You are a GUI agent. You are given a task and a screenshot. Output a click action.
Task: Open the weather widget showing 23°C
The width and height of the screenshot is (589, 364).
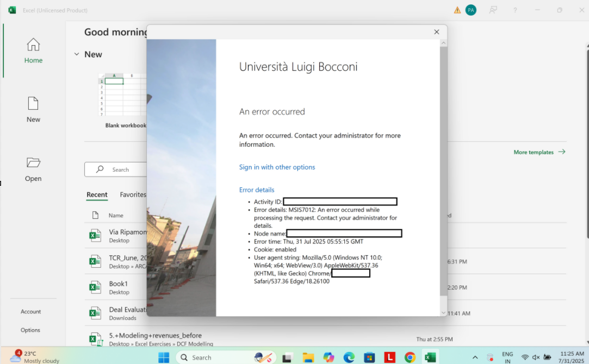pos(35,357)
